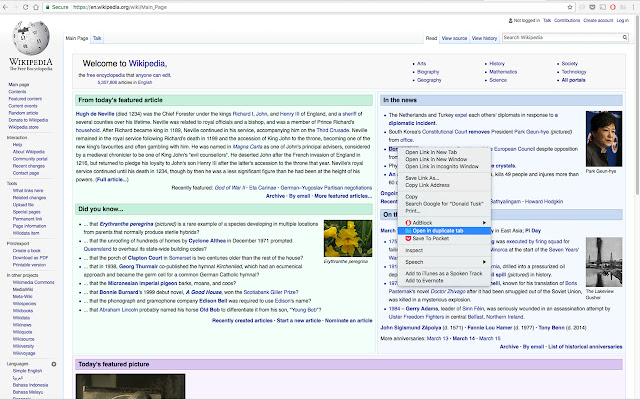Click the Pocket icon in context menu
Image resolution: width=640 pixels, height=400 pixels.
pos(408,238)
